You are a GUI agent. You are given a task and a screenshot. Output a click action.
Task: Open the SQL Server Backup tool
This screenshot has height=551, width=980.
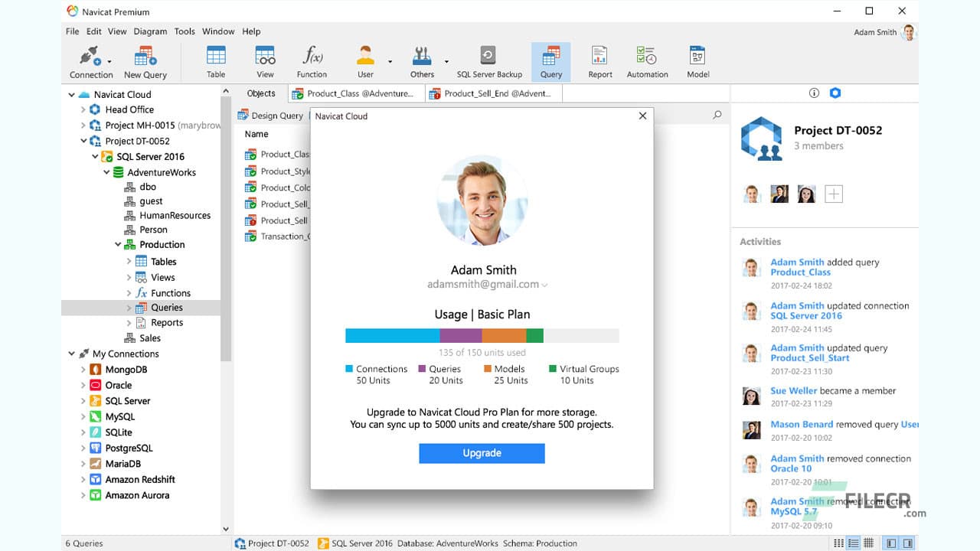pos(488,61)
